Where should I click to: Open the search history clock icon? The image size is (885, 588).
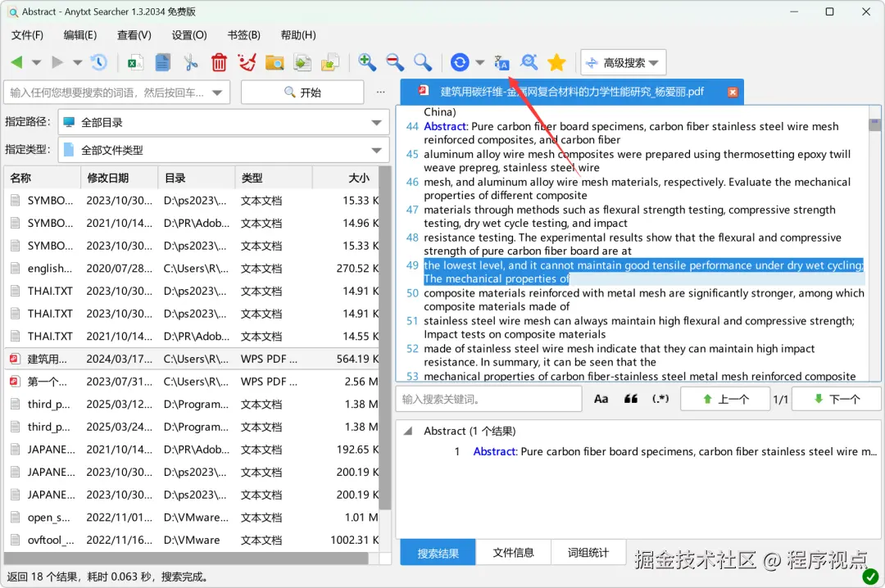tap(99, 62)
